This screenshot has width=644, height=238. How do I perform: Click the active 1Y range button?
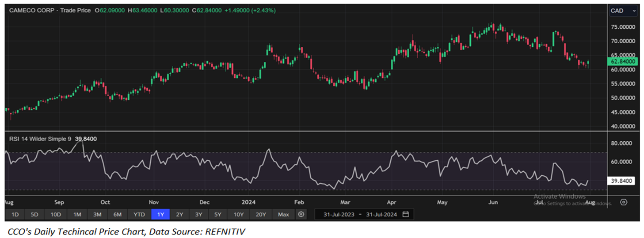(160, 215)
